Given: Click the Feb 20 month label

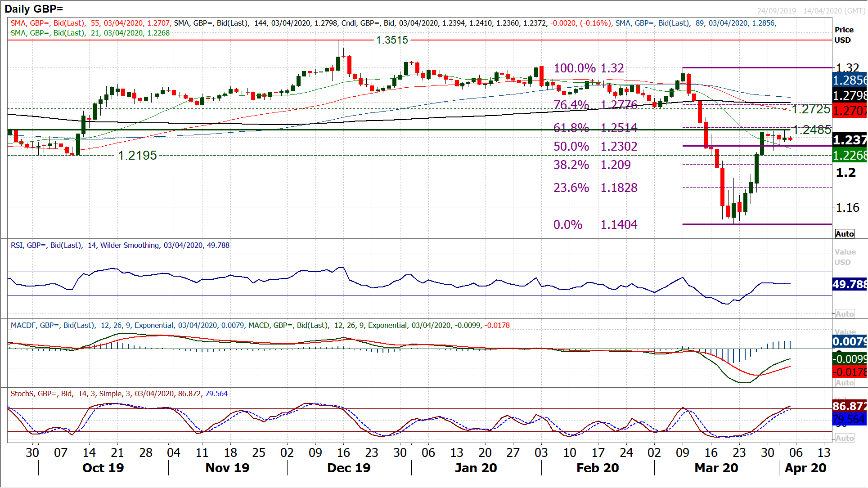Looking at the screenshot, I should (x=598, y=468).
